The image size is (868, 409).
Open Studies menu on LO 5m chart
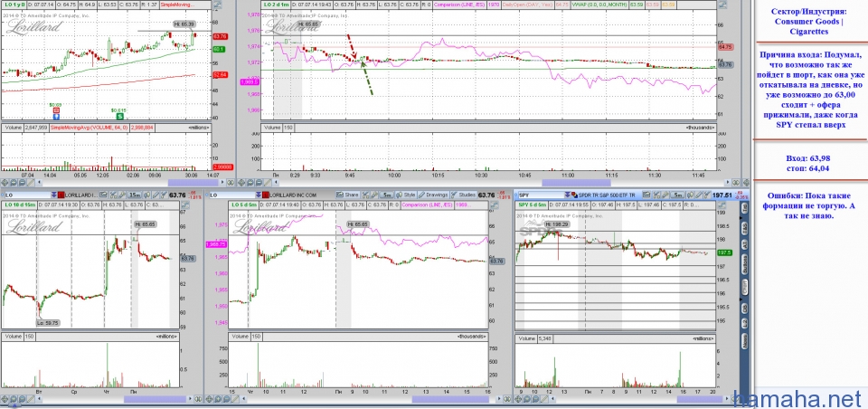[463, 195]
